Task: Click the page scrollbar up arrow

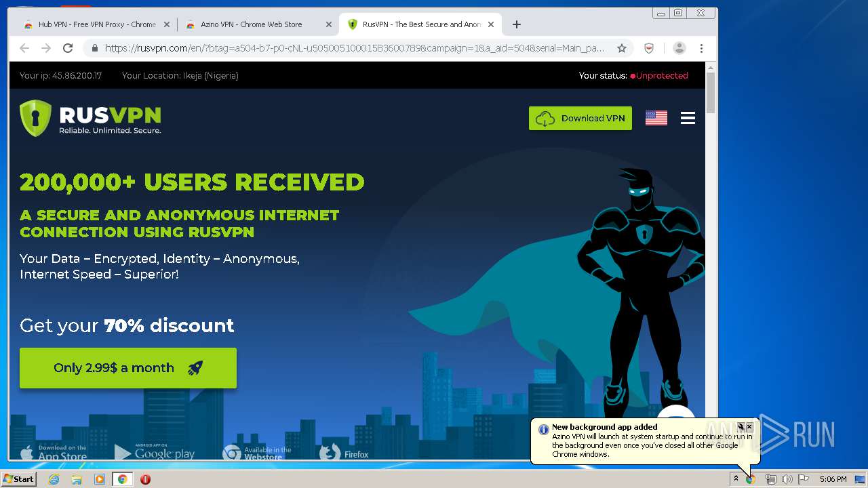Action: 711,67
